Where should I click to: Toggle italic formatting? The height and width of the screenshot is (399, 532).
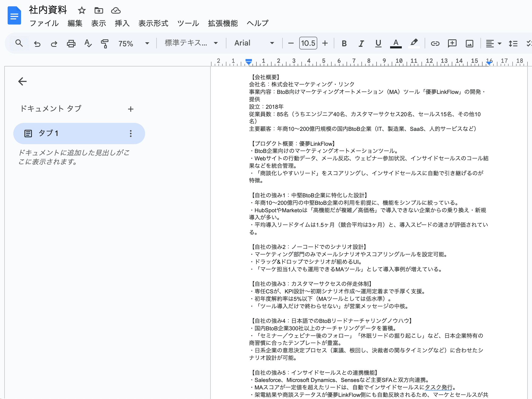click(361, 43)
